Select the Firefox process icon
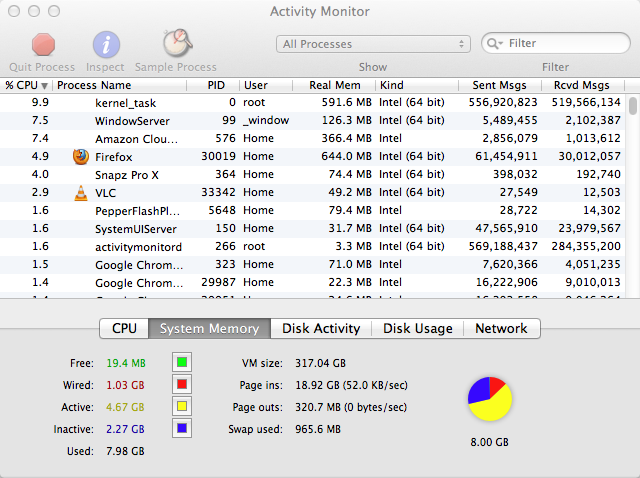 (81, 156)
